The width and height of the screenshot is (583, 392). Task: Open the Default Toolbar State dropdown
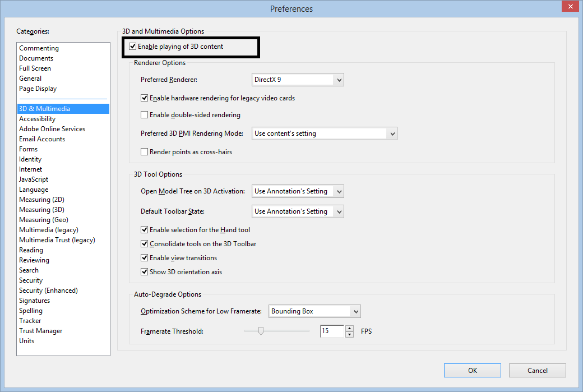coord(298,211)
